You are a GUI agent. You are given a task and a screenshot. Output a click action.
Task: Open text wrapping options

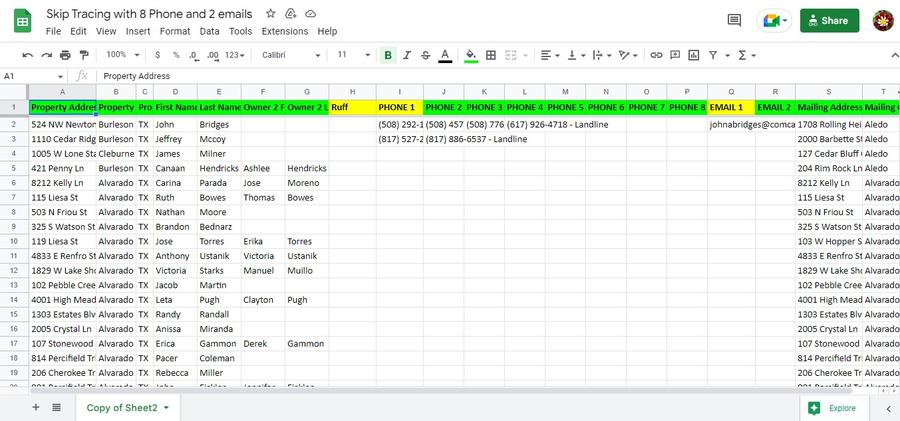click(x=602, y=55)
